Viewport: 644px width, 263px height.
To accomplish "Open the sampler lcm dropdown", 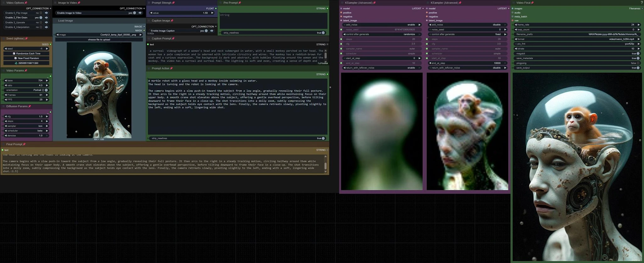I will [26, 126].
